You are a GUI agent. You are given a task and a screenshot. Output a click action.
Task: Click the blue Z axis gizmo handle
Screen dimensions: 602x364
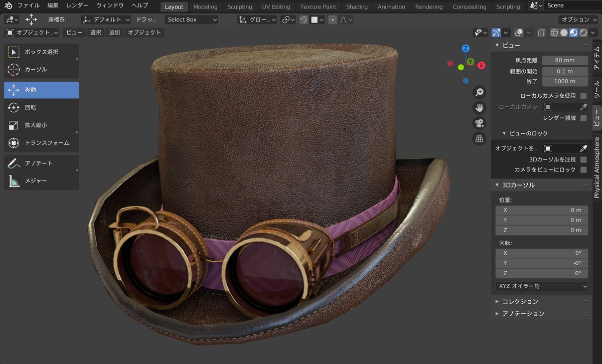(466, 49)
